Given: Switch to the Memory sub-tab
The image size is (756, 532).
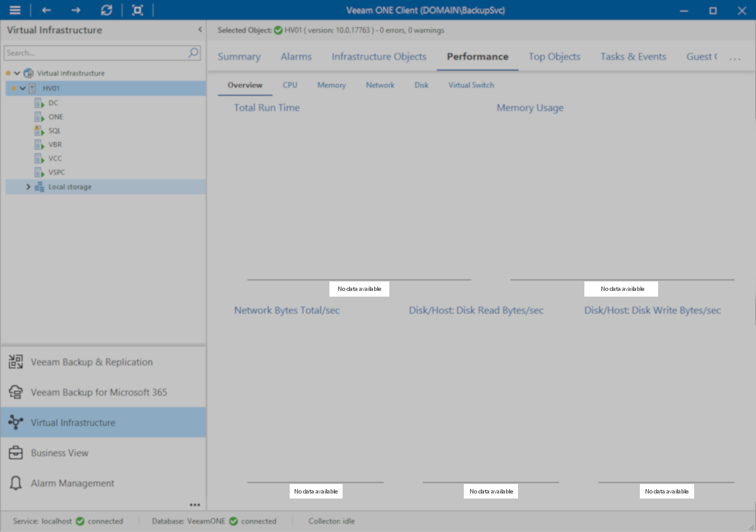Looking at the screenshot, I should point(331,85).
